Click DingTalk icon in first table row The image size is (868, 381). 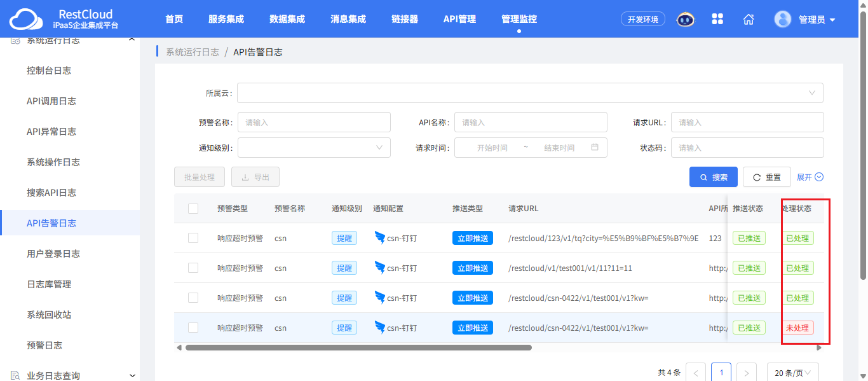(x=380, y=238)
